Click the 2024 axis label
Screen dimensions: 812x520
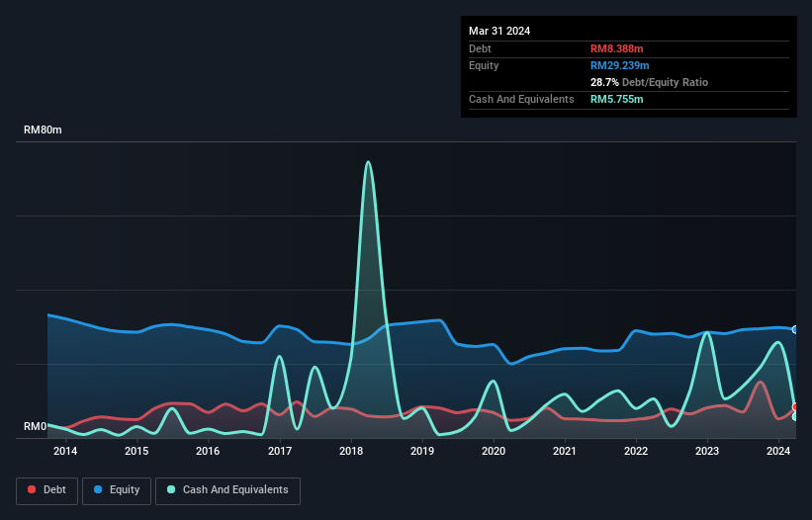pos(778,451)
